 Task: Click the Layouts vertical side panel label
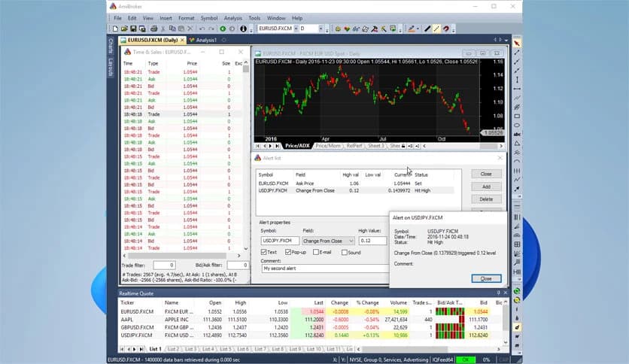coord(111,67)
